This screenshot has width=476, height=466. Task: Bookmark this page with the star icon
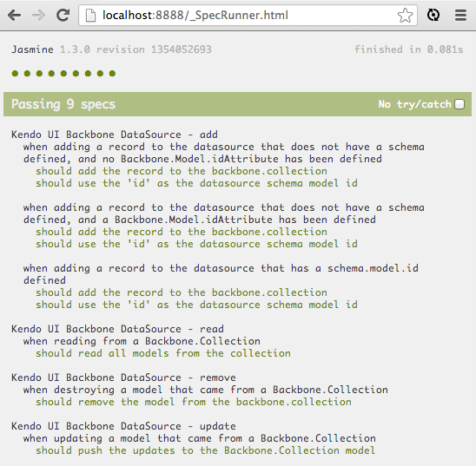406,15
